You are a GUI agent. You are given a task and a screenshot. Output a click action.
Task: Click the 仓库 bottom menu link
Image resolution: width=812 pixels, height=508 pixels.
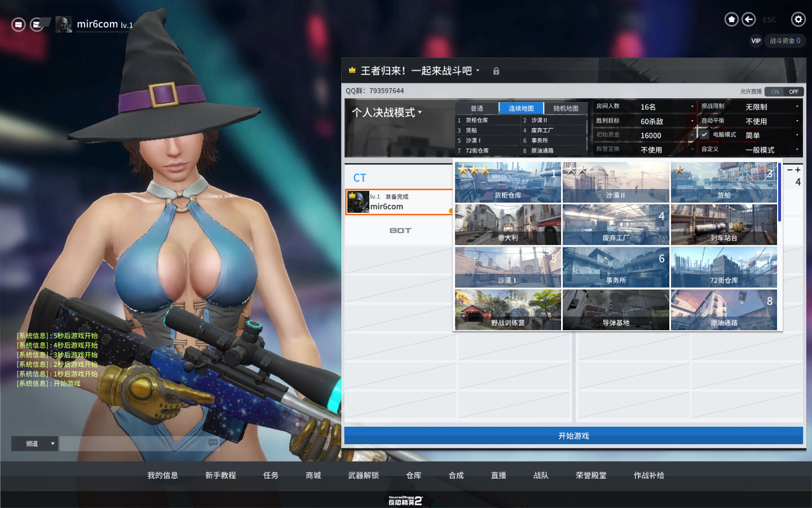point(413,475)
